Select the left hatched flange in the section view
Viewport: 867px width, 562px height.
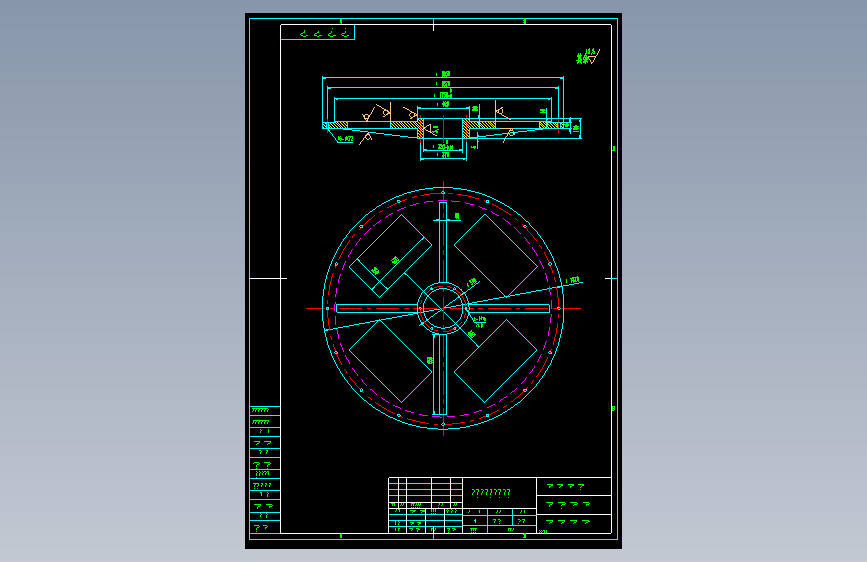[x=335, y=126]
